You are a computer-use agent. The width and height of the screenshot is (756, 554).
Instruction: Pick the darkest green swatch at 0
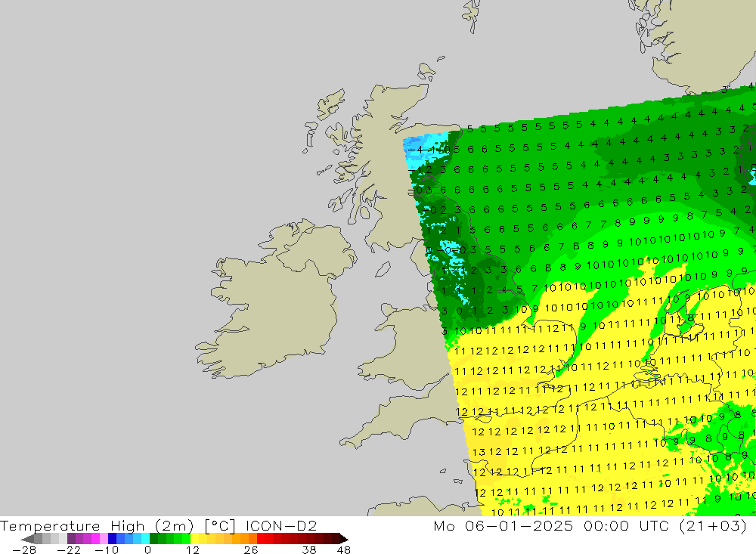153,539
